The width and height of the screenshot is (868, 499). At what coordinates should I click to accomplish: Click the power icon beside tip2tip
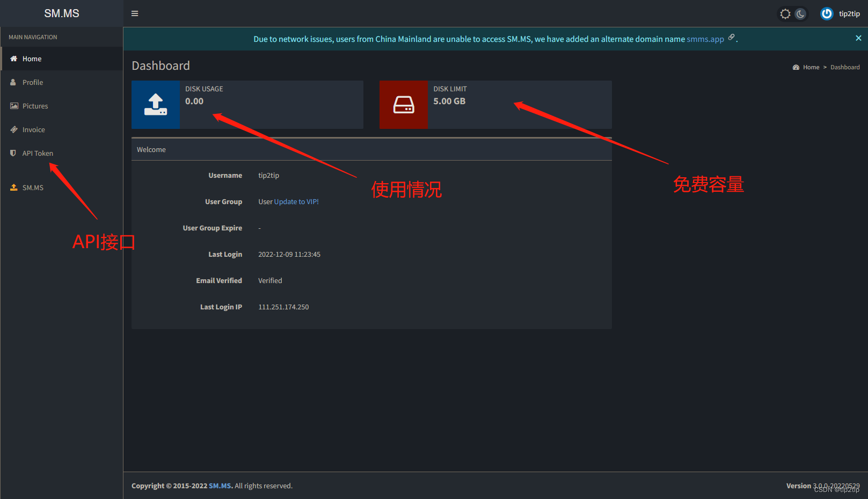[827, 14]
